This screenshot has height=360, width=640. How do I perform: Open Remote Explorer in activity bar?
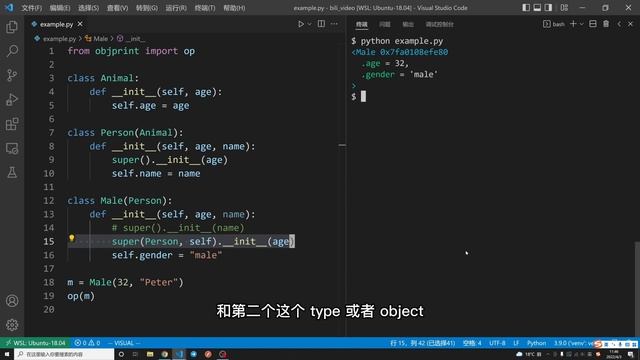tap(12, 148)
